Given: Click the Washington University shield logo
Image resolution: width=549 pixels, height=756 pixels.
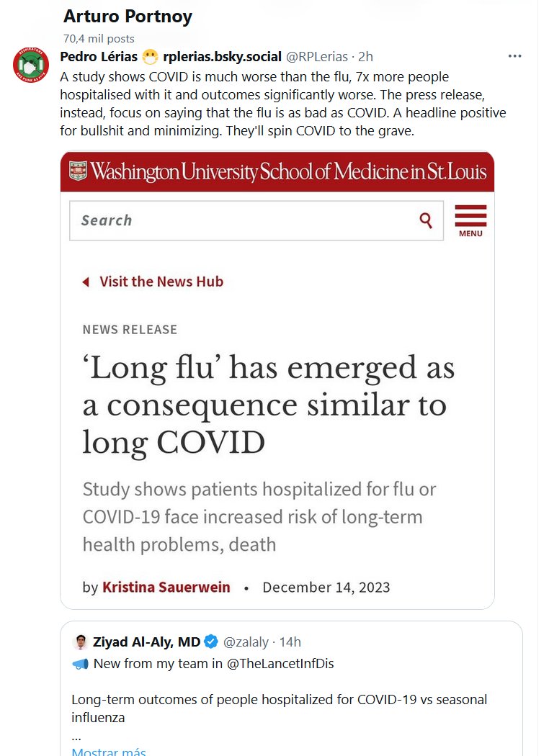Looking at the screenshot, I should pos(77,171).
